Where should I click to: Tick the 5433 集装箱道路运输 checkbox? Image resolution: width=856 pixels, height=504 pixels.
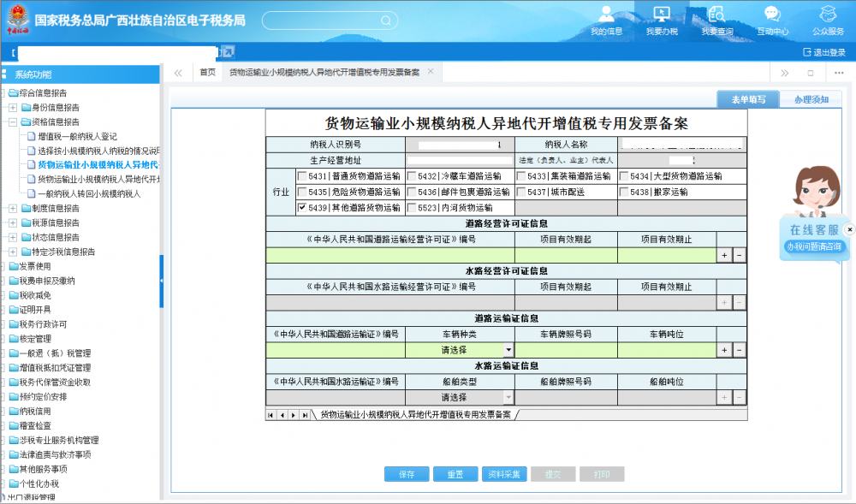click(520, 177)
